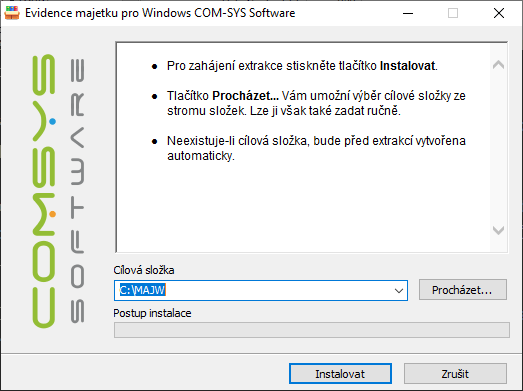Click the scroll-up arrow of instructions box
The width and height of the screenshot is (523, 391).
tap(498, 64)
